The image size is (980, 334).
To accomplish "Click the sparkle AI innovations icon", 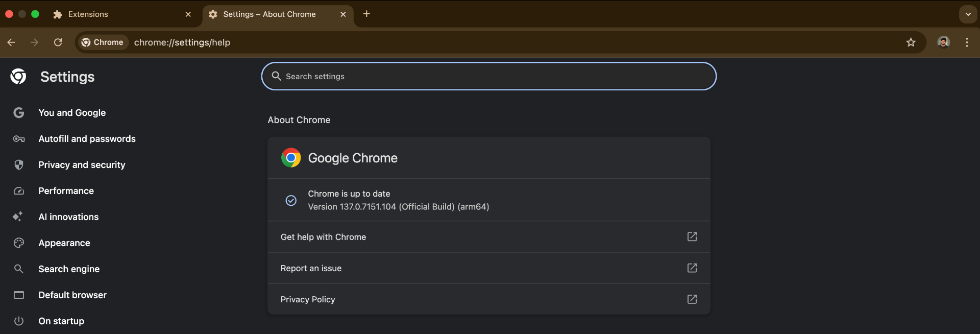I will pyautogui.click(x=18, y=217).
